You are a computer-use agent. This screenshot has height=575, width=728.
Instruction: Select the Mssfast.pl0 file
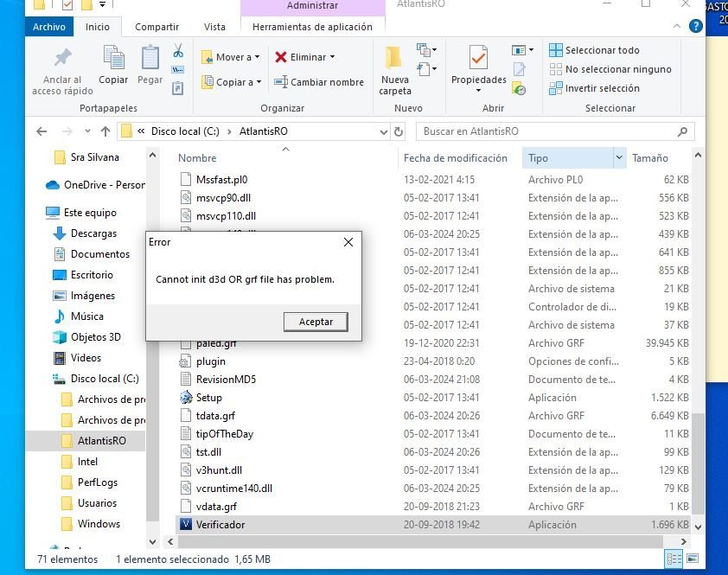click(x=221, y=180)
